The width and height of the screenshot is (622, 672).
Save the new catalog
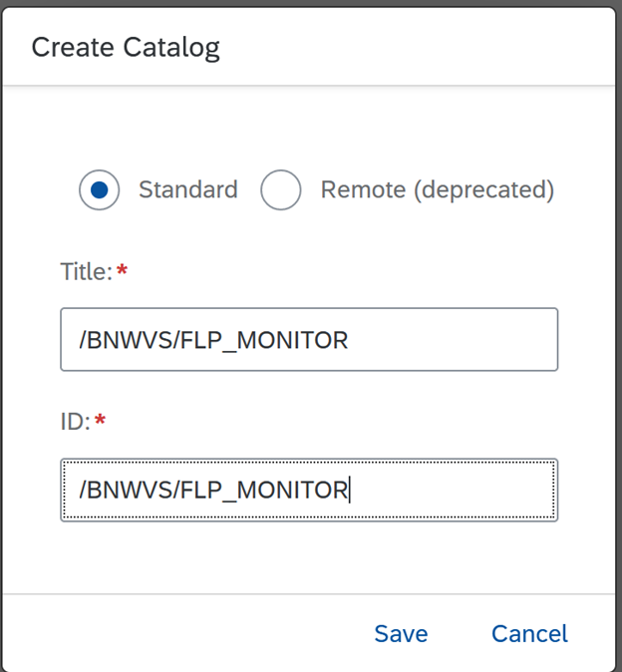tap(401, 634)
